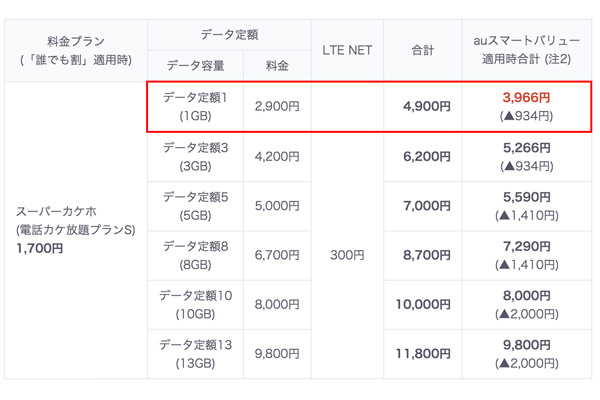The height and width of the screenshot is (400, 600).
Task: Click the red 3,966円 discounted total
Action: (525, 98)
